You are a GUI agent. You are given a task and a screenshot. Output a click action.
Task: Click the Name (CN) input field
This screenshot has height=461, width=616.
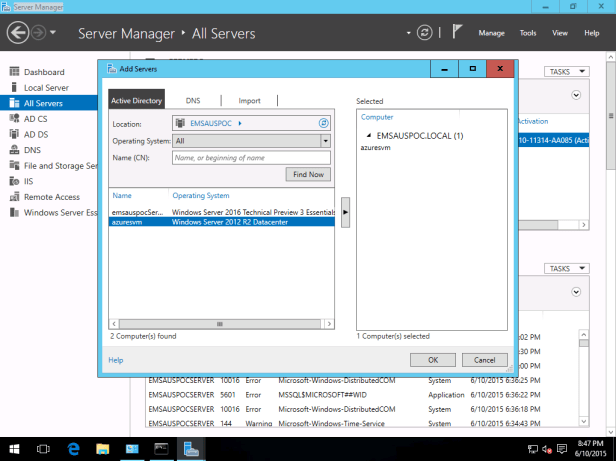(250, 158)
